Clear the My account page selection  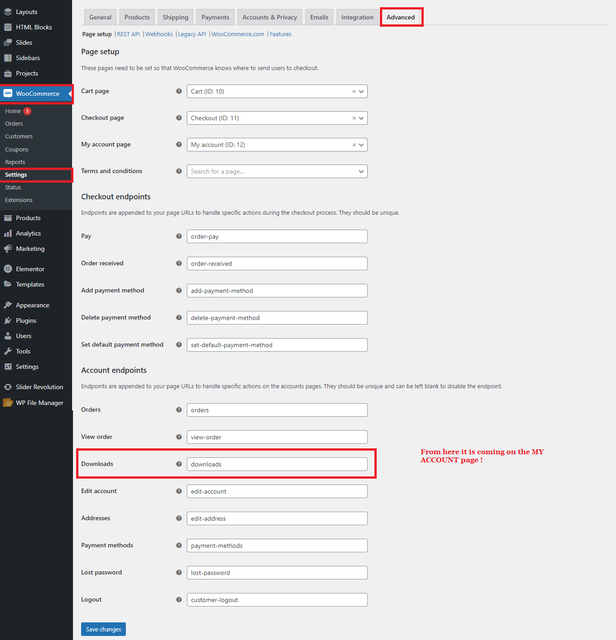point(354,144)
